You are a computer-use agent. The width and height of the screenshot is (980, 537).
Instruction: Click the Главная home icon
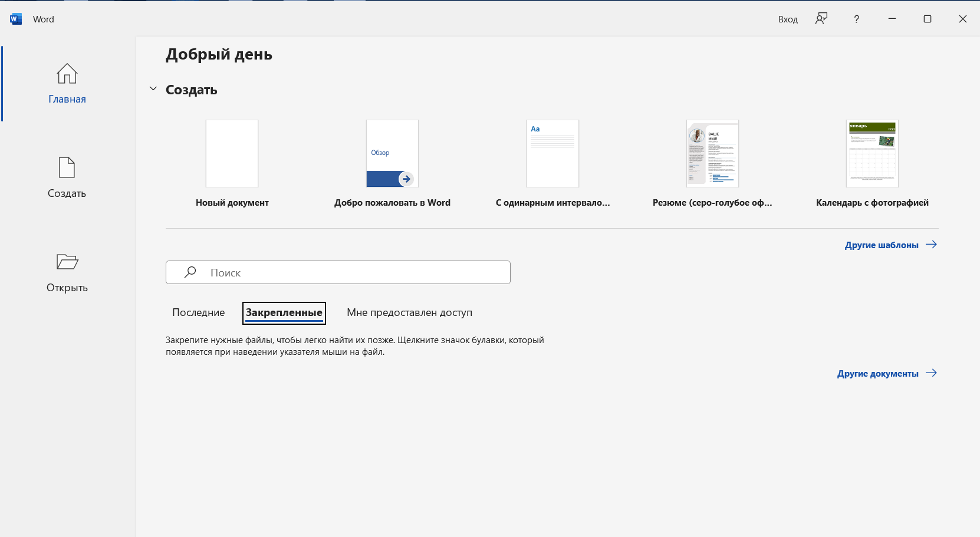click(67, 74)
